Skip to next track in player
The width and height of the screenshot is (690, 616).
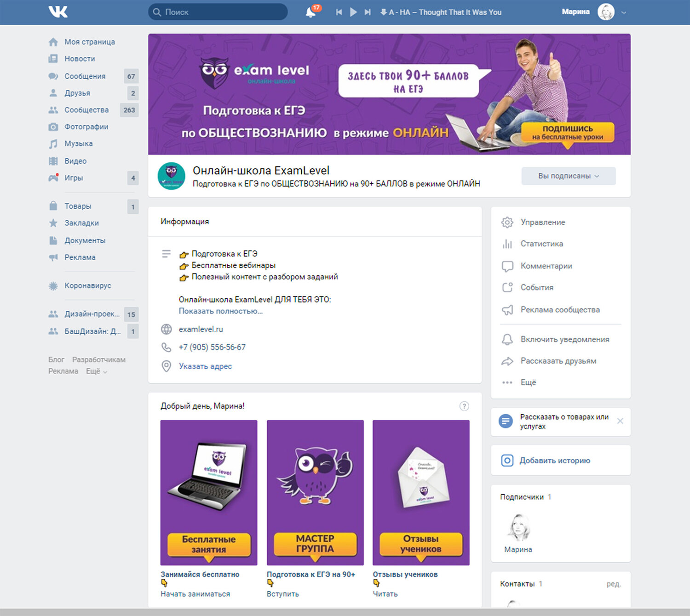tap(368, 12)
